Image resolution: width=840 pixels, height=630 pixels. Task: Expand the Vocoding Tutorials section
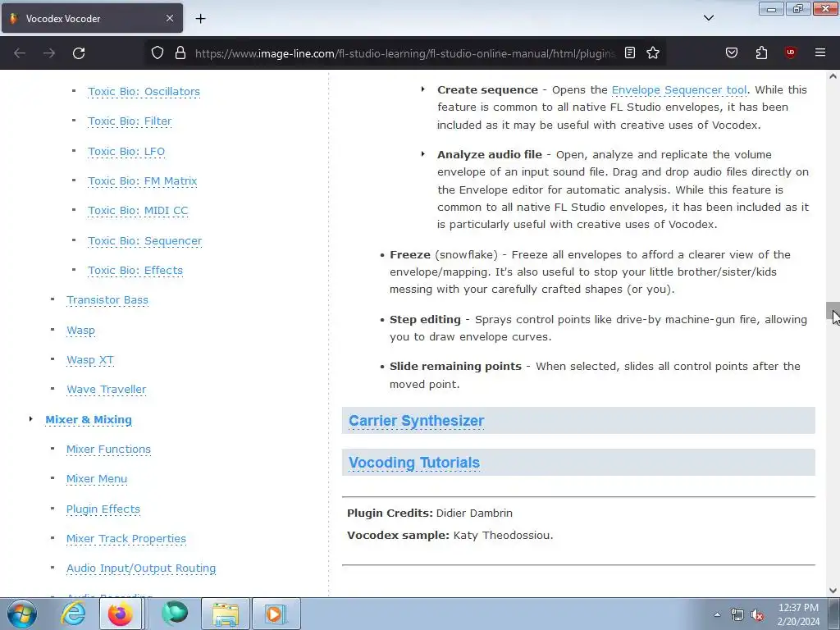414,463
